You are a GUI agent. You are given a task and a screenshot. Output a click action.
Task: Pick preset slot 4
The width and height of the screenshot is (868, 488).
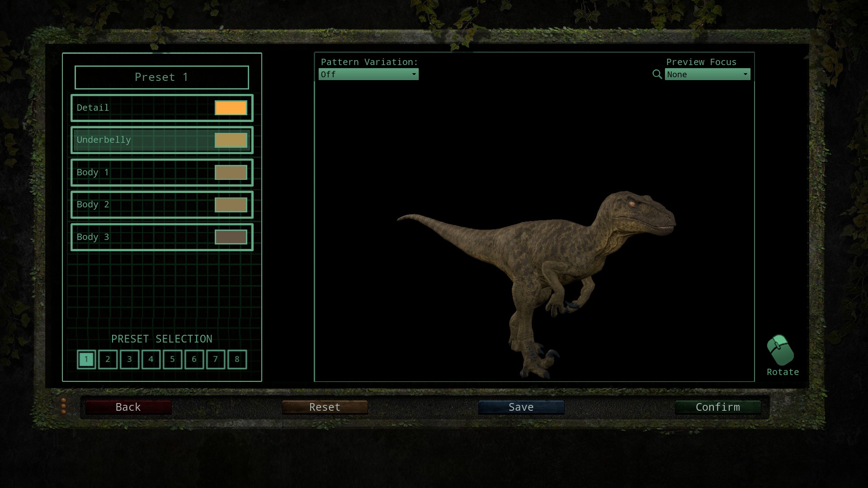pos(151,359)
